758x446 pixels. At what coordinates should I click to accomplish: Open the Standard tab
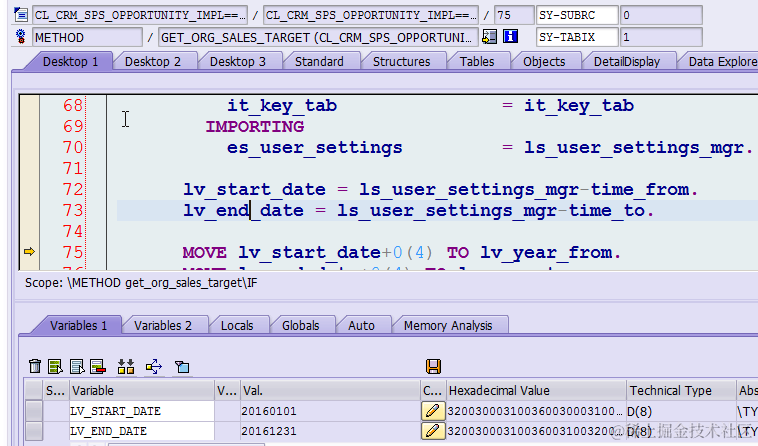tap(319, 61)
